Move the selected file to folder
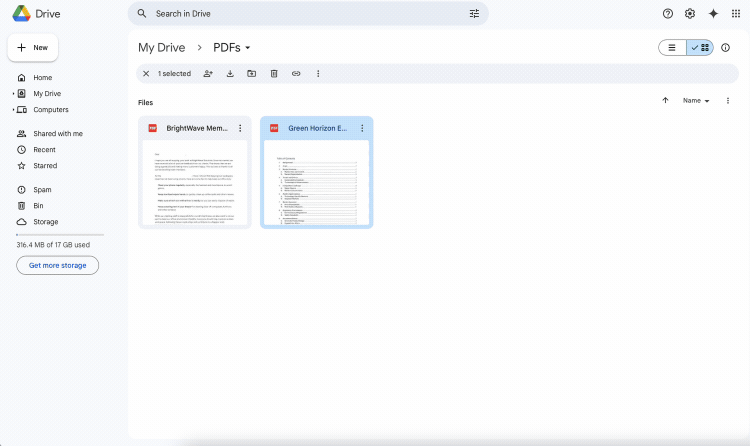Viewport: 750px width, 446px height. pos(252,74)
